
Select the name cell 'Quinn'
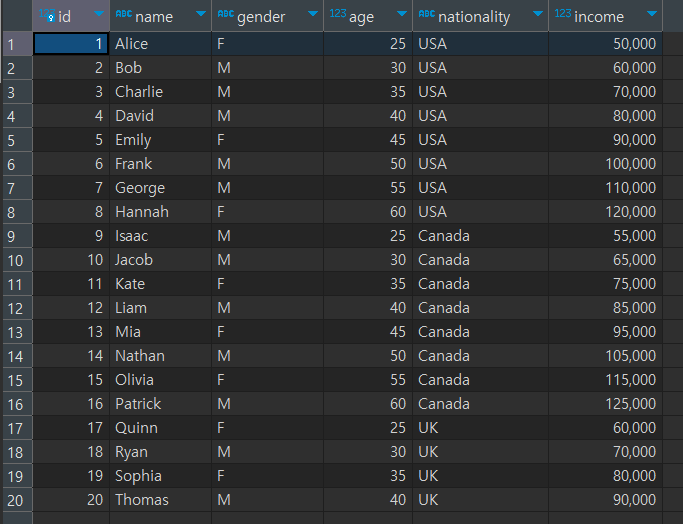(160, 428)
